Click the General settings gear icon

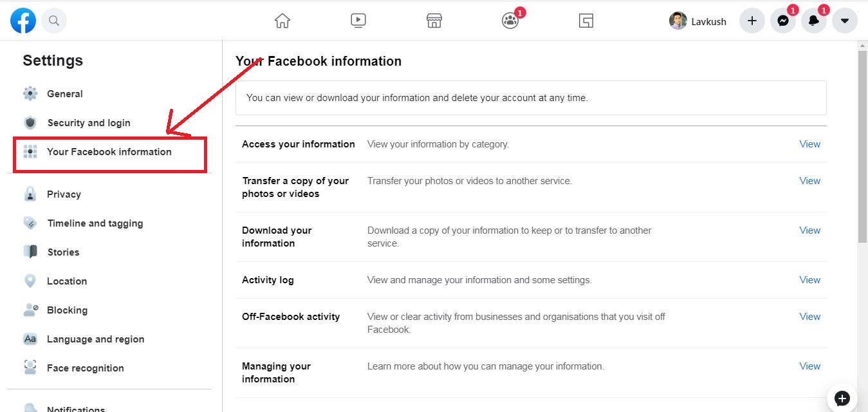click(30, 93)
